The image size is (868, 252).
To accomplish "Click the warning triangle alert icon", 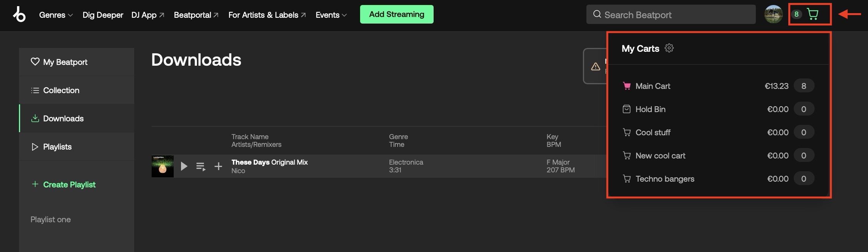I will click(596, 66).
